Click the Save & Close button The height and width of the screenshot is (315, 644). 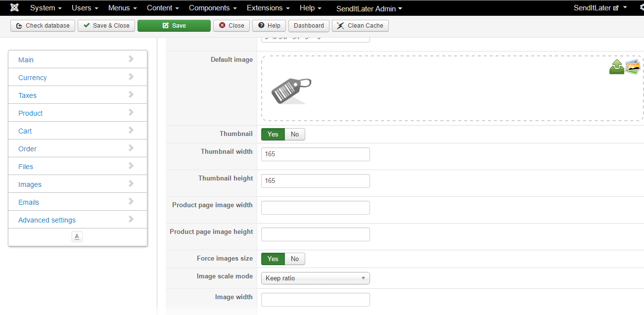[106, 26]
